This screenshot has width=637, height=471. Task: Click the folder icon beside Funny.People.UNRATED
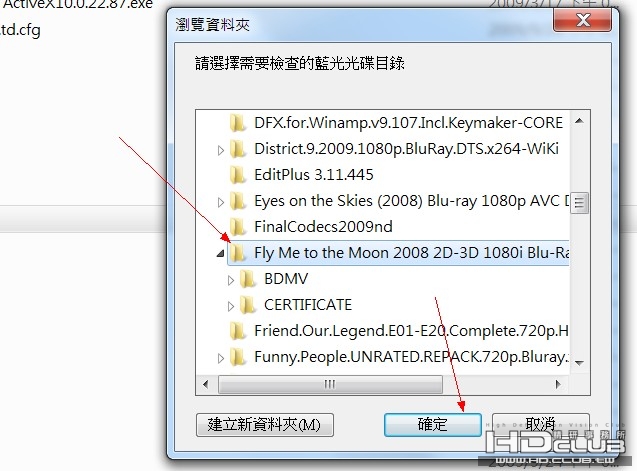click(x=237, y=357)
